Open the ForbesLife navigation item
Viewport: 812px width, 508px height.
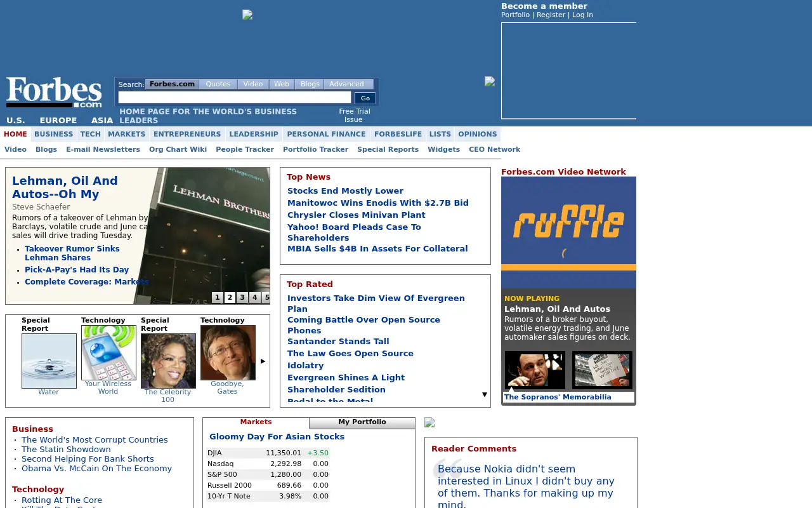point(398,134)
